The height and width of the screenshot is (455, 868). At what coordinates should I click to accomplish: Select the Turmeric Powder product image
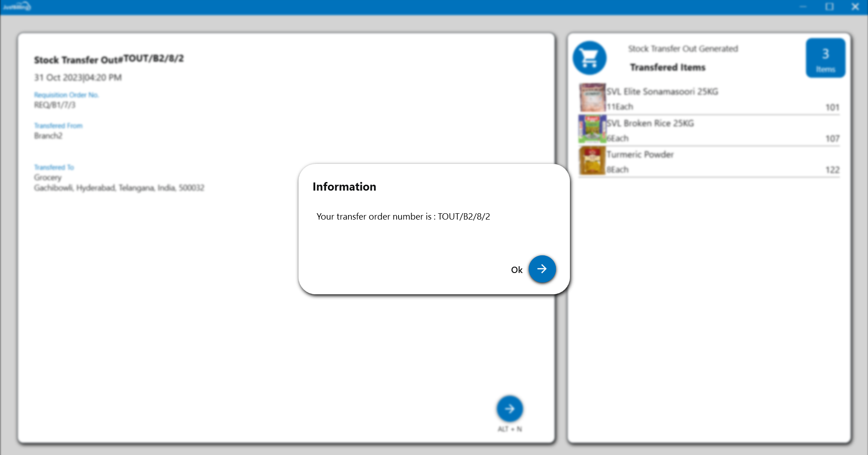pyautogui.click(x=592, y=161)
